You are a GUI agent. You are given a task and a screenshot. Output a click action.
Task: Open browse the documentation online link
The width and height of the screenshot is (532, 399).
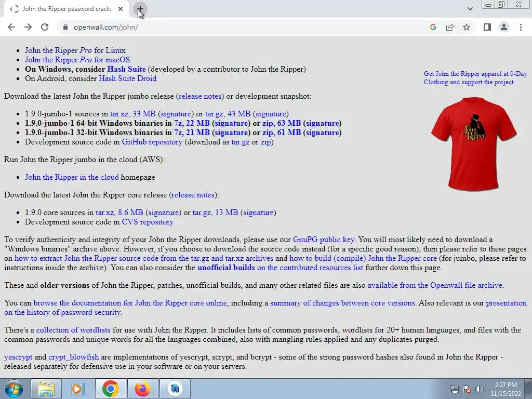[x=130, y=303]
